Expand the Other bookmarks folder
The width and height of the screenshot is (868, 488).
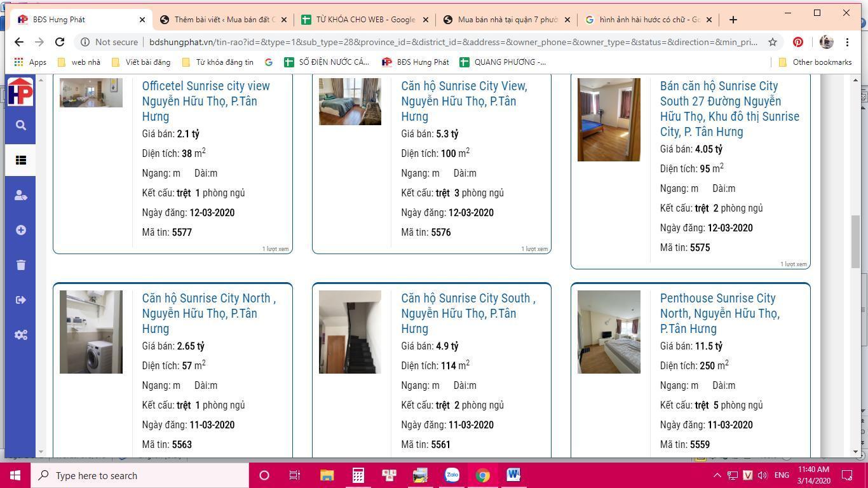pyautogui.click(x=815, y=62)
